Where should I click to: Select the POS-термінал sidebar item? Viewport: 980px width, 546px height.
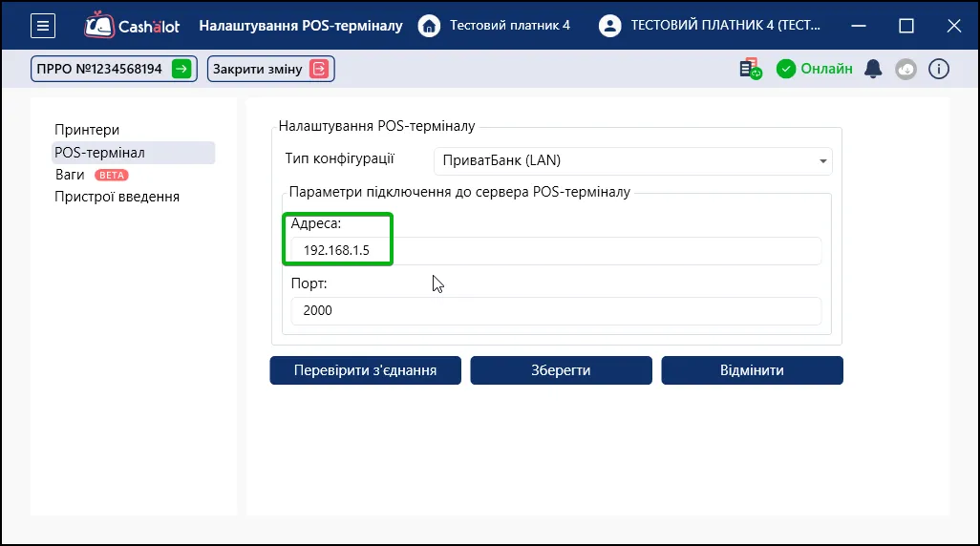coord(133,153)
